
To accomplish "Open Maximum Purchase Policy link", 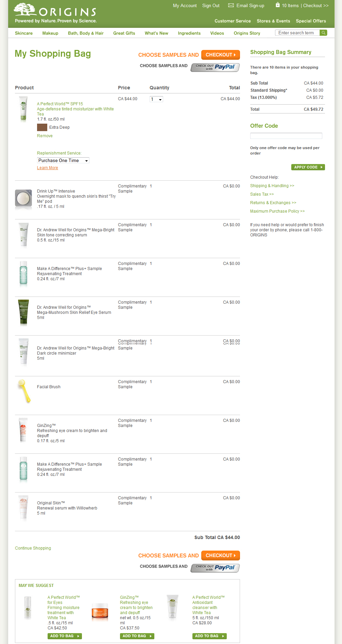I will pyautogui.click(x=277, y=211).
